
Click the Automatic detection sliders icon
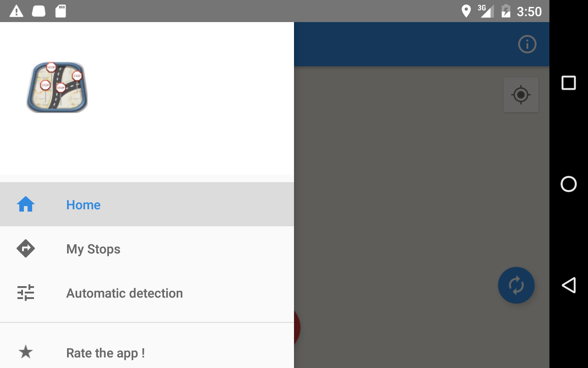(x=26, y=293)
